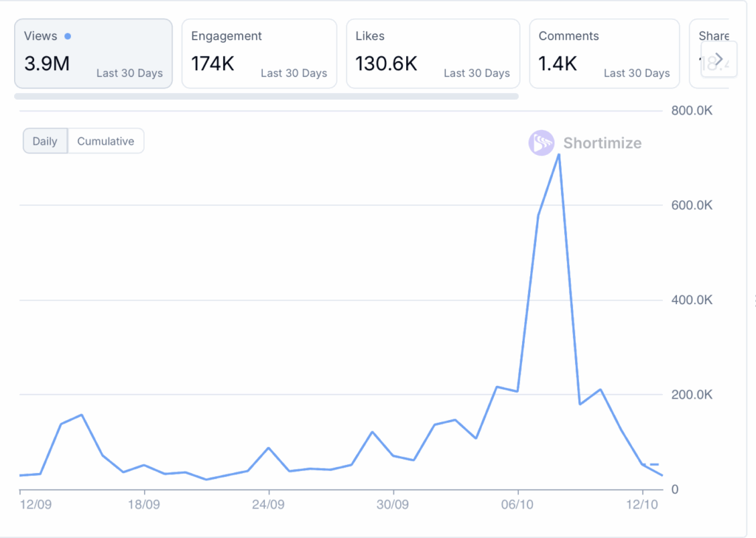This screenshot has width=756, height=538.
Task: Show the Comments metric card
Action: (x=604, y=53)
